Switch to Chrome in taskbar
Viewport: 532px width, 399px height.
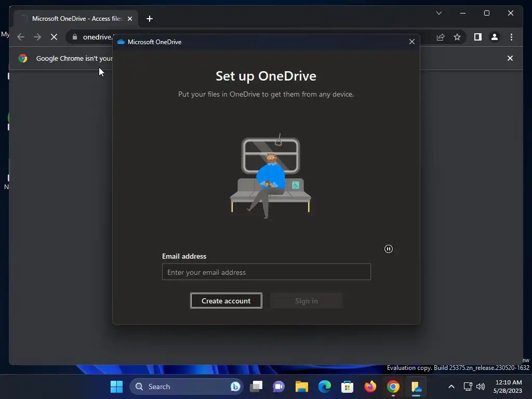coord(393,387)
